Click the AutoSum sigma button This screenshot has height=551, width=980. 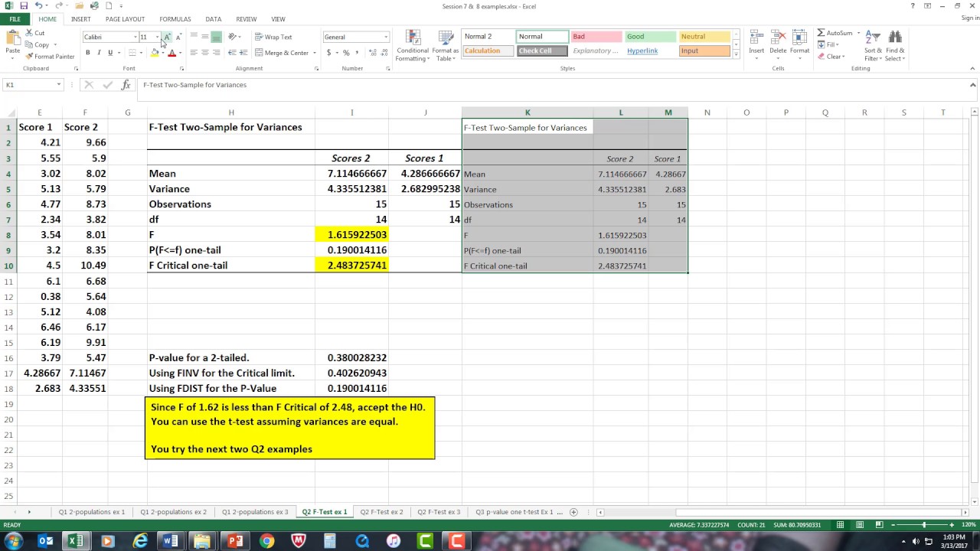tap(835, 33)
